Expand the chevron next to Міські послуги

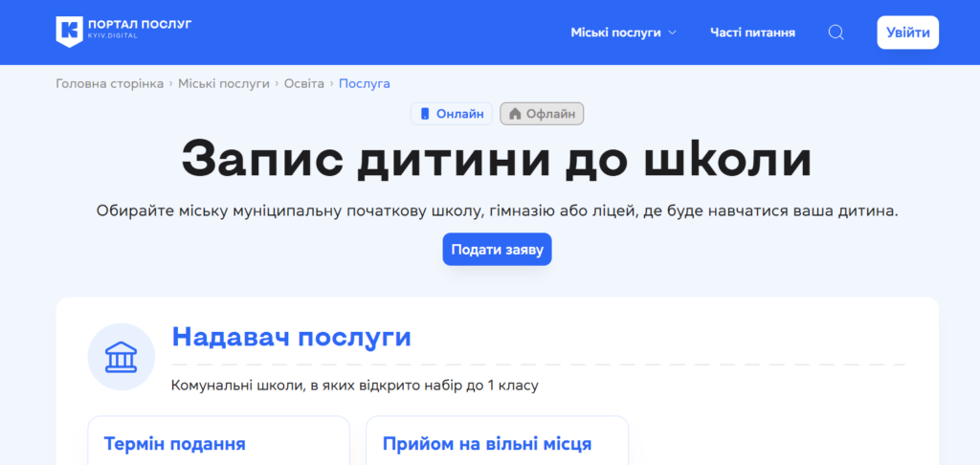coord(672,33)
